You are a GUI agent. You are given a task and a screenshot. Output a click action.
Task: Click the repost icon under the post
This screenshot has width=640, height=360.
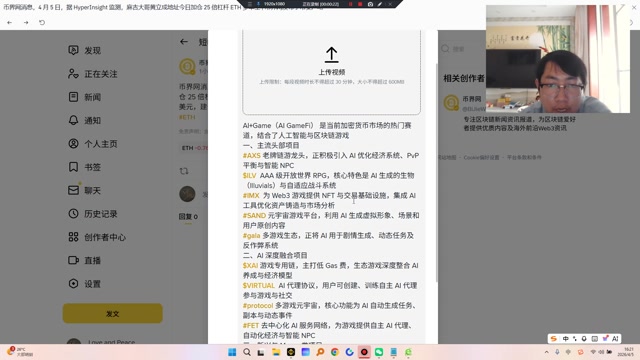point(184,171)
